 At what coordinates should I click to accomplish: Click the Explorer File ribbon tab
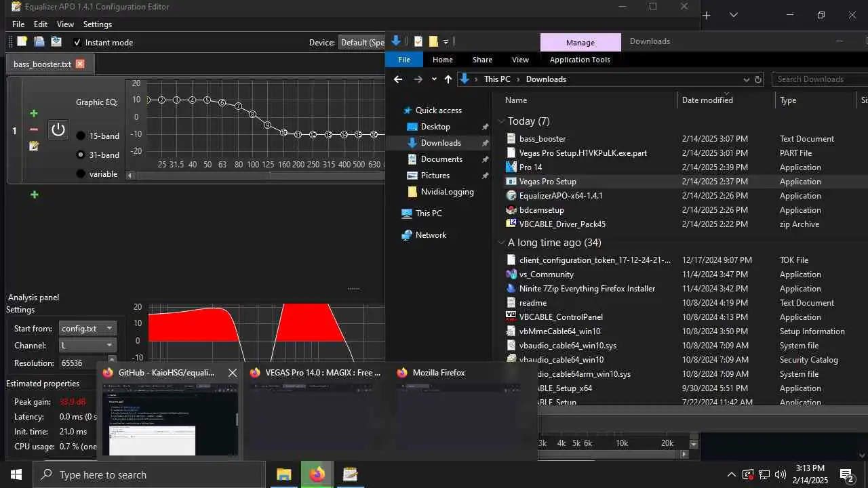pyautogui.click(x=404, y=60)
